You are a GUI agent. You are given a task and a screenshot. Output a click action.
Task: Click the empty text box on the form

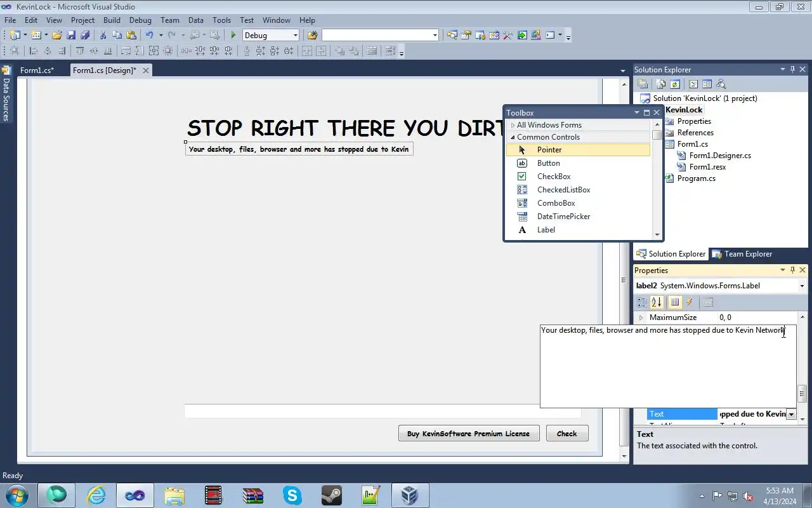[383, 411]
